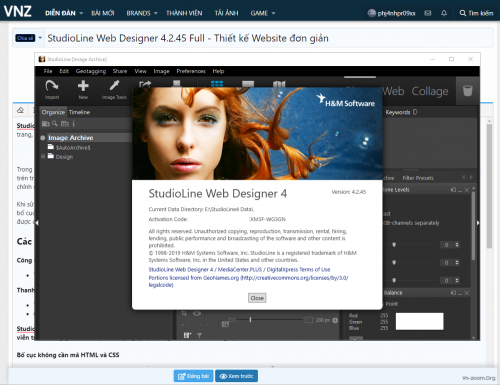Minimize the Balance panel
This screenshot has width=500, height=385.
pos(460,293)
